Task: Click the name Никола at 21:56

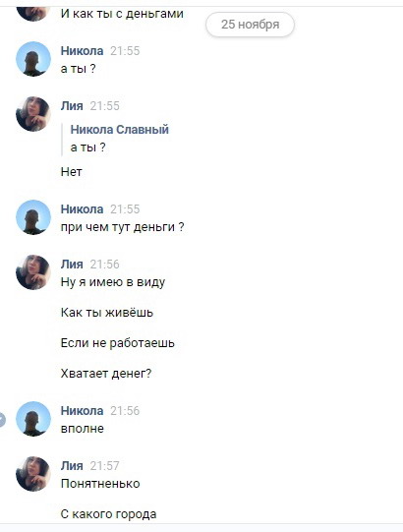Action: [x=82, y=410]
